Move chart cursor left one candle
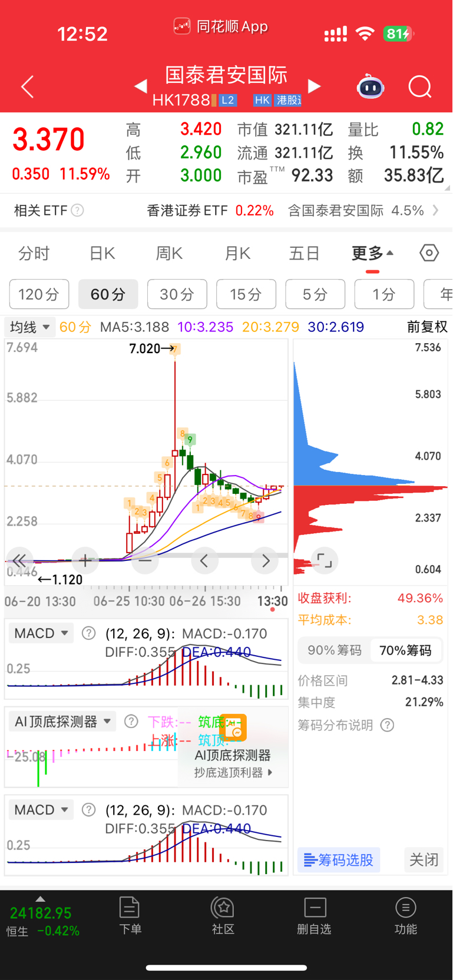Image resolution: width=453 pixels, height=980 pixels. [x=204, y=561]
